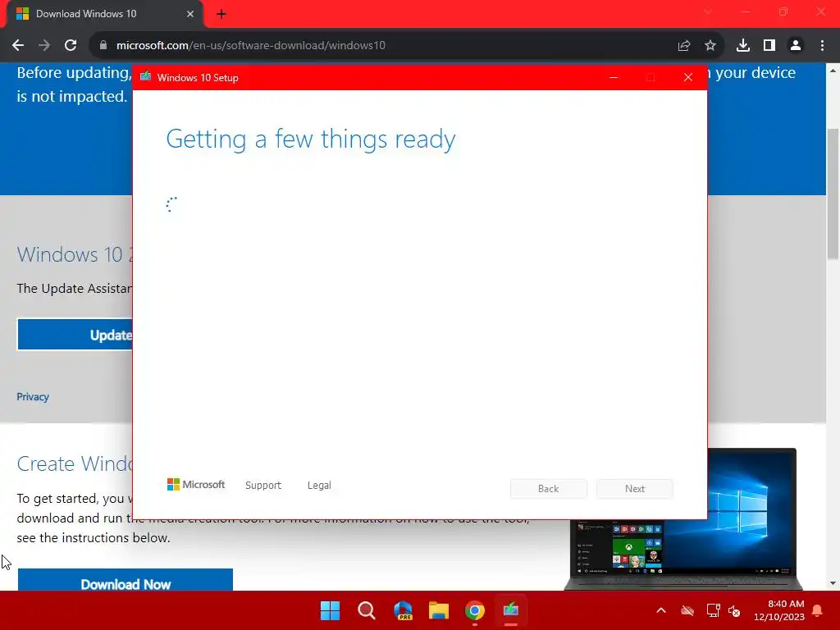Minimize the Windows 10 Setup window
Image resolution: width=840 pixels, height=630 pixels.
[614, 78]
